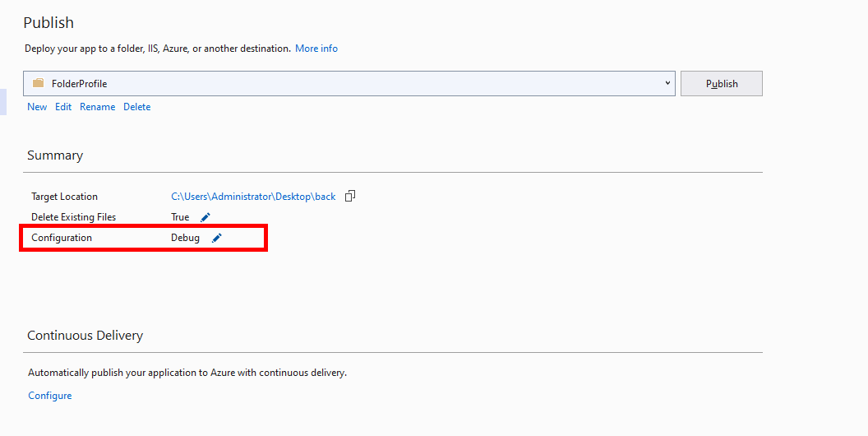Click the Publish page title

(48, 23)
